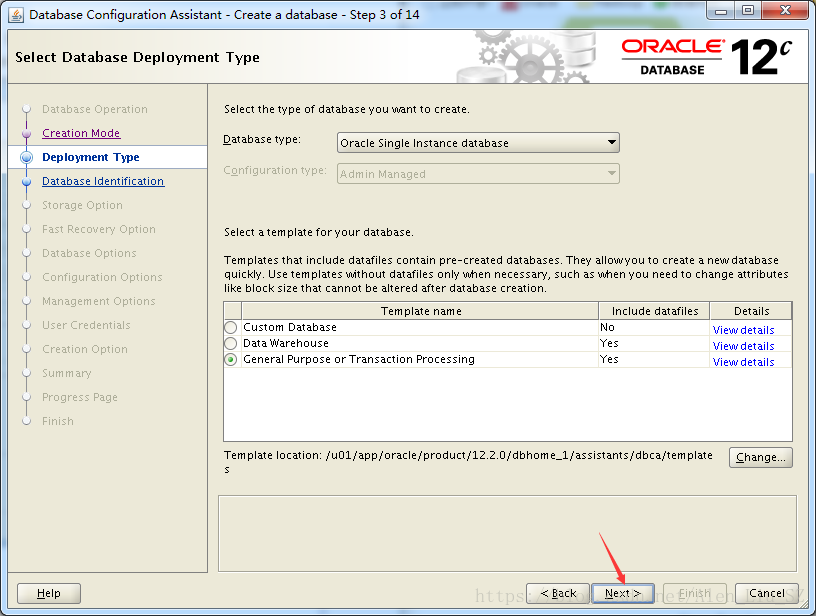Image resolution: width=816 pixels, height=616 pixels.
Task: Click the Help button
Action: [x=49, y=593]
